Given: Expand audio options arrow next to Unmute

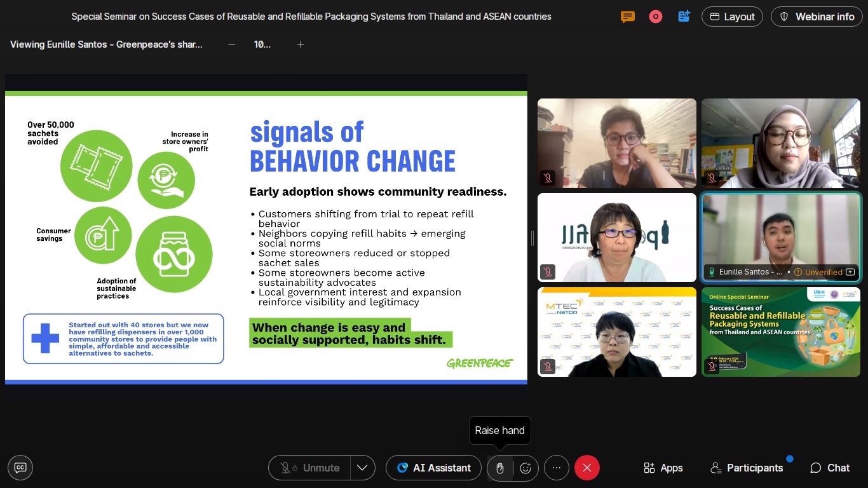Looking at the screenshot, I should 362,468.
